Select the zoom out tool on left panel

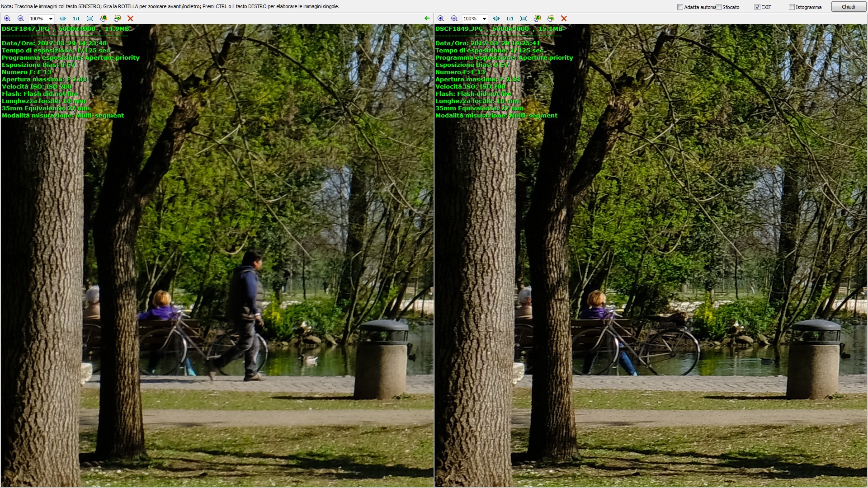20,19
